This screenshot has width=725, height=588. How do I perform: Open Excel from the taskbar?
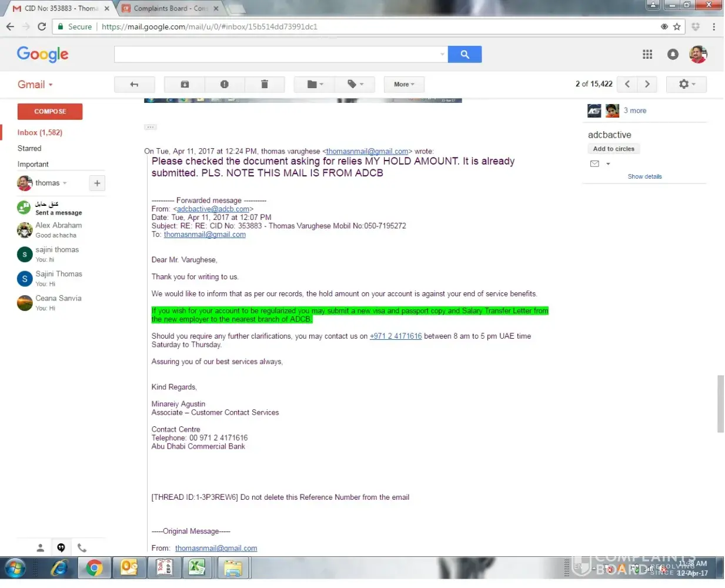click(x=197, y=568)
